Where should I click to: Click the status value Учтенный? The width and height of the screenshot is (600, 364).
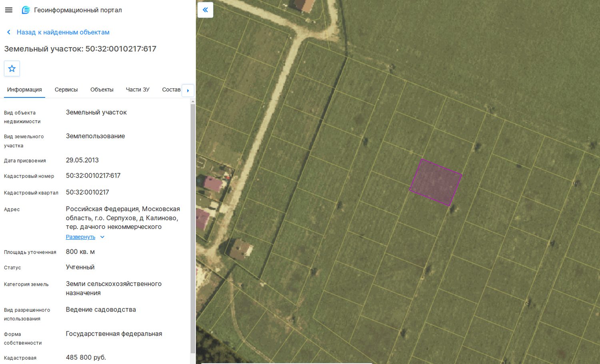[80, 267]
